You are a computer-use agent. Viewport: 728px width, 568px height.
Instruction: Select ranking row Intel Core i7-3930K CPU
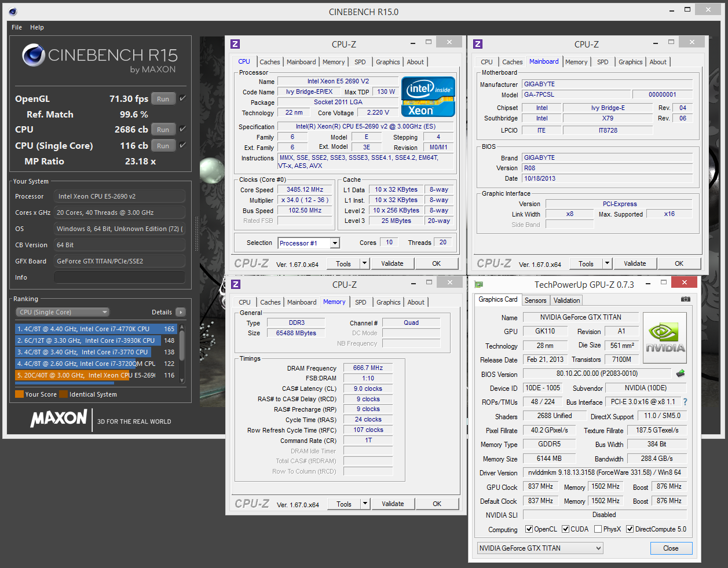coord(96,340)
